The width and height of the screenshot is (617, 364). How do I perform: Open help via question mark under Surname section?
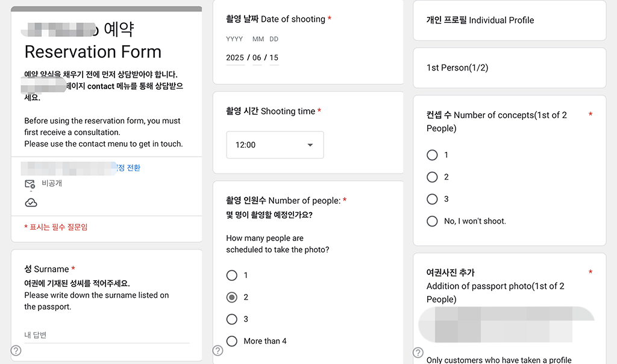pos(14,350)
